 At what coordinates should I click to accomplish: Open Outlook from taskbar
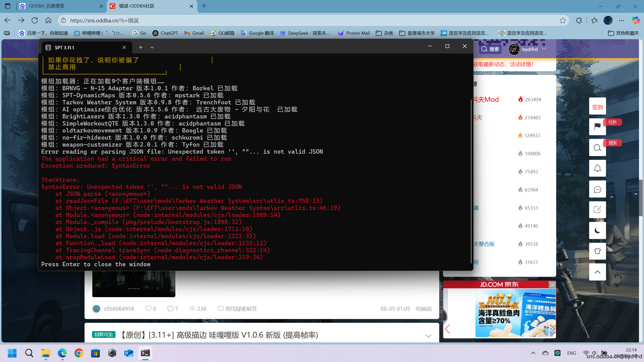(129, 353)
